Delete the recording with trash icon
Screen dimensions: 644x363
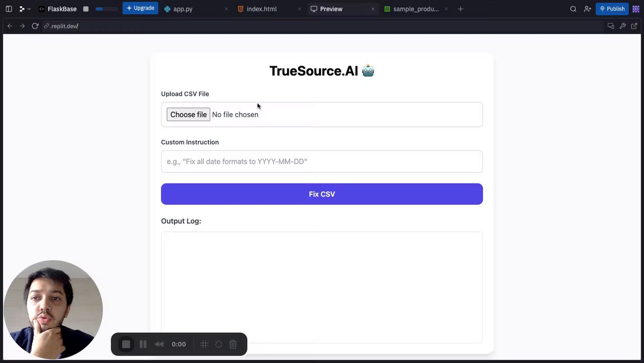tap(233, 344)
